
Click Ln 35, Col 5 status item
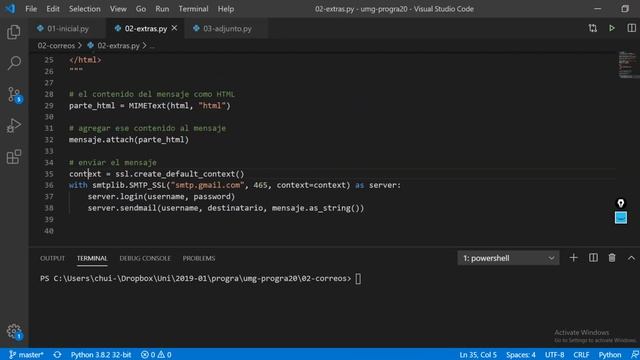pyautogui.click(x=478, y=355)
